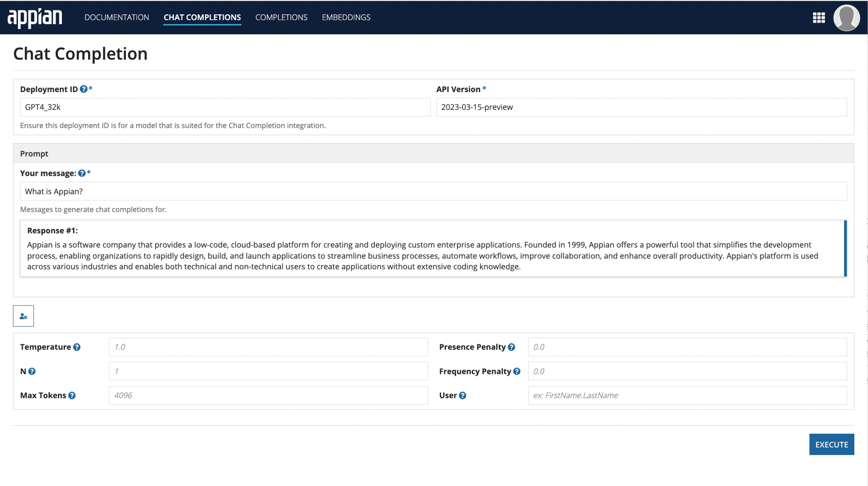Click the N input field
868x486 pixels.
click(268, 371)
